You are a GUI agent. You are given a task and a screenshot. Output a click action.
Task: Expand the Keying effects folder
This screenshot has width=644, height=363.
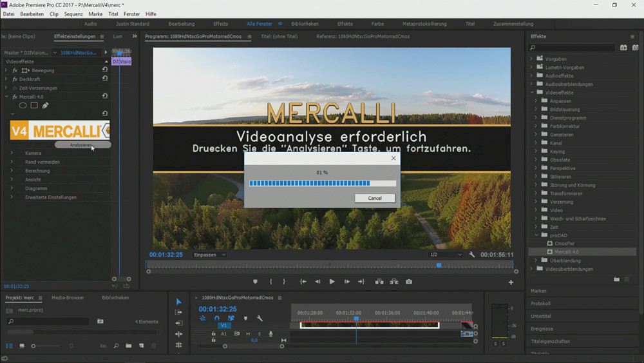(x=536, y=152)
